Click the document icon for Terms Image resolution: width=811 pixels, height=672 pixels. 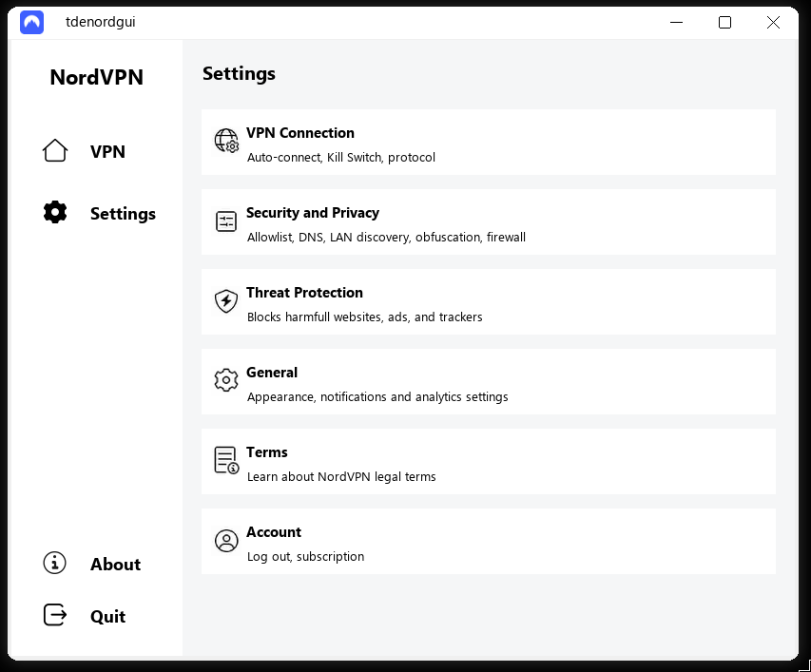tap(226, 461)
